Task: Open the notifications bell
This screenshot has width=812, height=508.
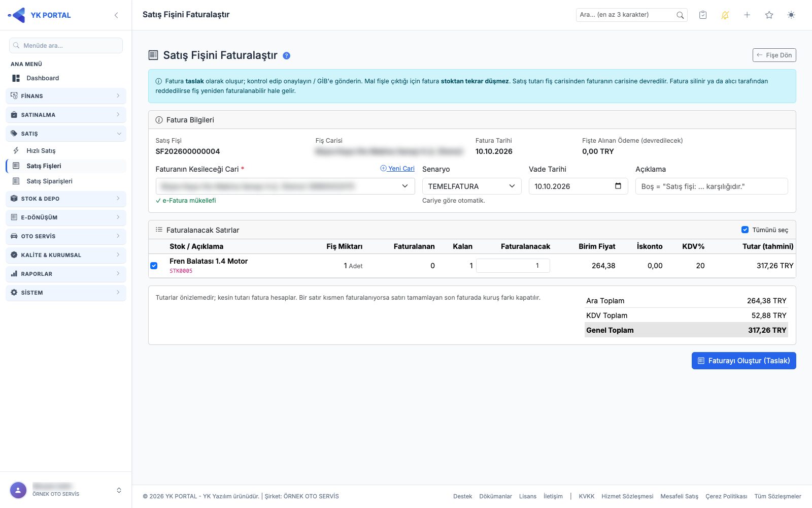Action: [x=725, y=15]
